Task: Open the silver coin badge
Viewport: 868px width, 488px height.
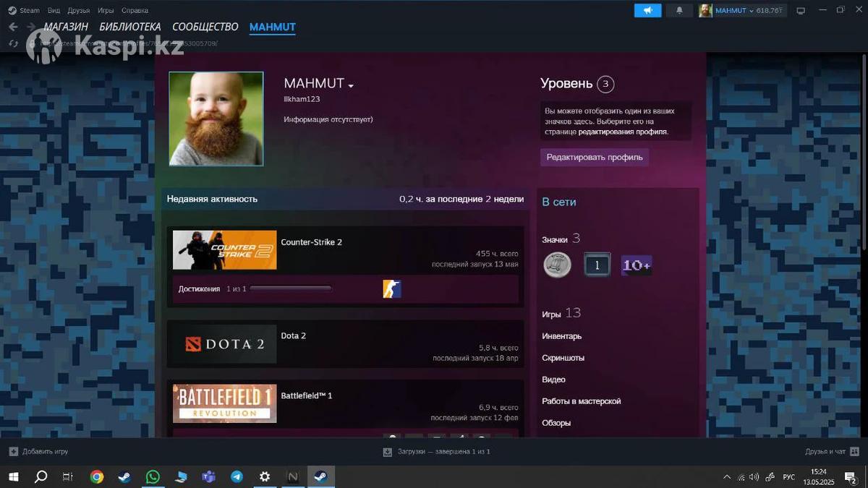Action: pos(557,265)
